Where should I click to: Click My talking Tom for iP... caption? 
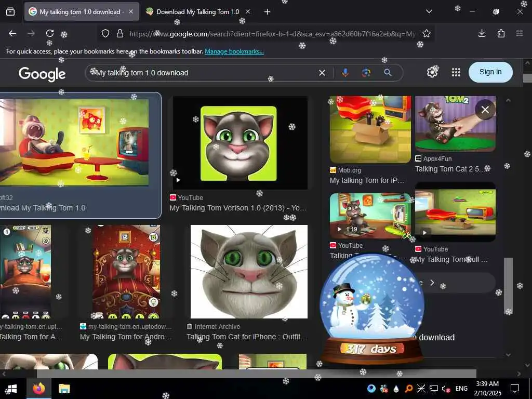pos(367,180)
